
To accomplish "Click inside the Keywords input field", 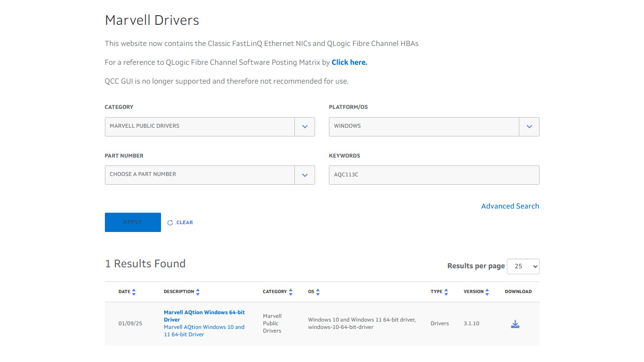I will (x=434, y=175).
